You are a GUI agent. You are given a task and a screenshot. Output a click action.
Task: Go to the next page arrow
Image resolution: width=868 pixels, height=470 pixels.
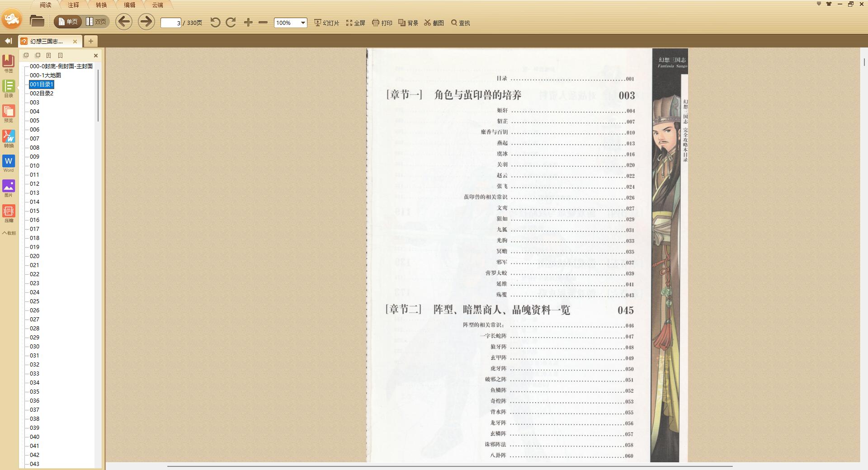point(146,22)
